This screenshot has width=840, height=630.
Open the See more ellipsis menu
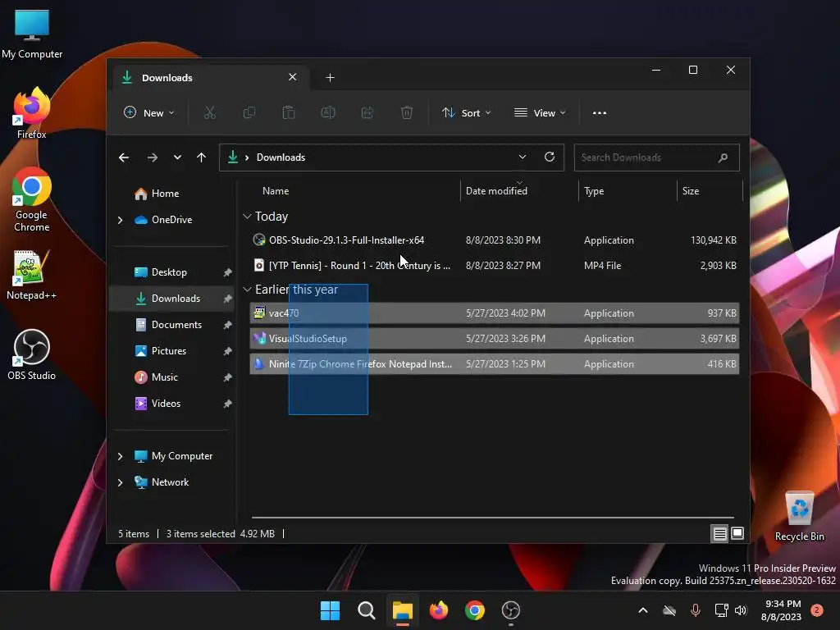600,113
